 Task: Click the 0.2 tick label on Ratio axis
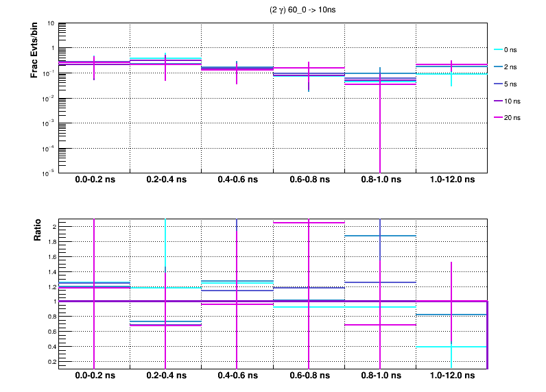click(50, 362)
